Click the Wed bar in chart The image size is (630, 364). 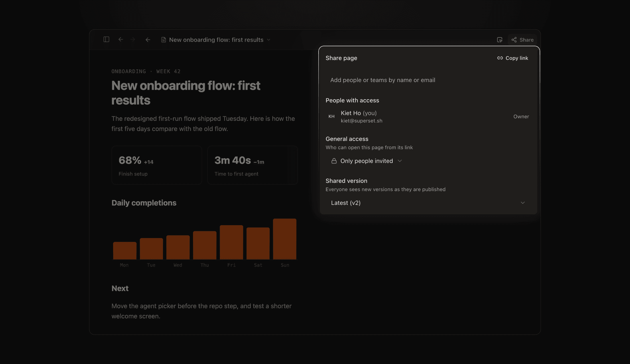[178, 247]
